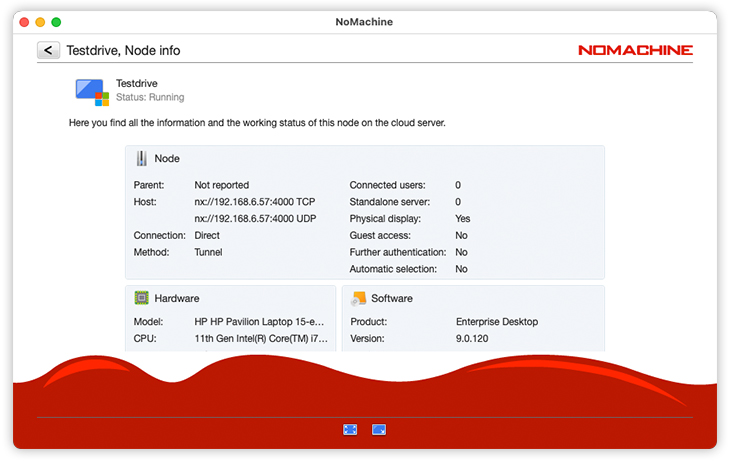Click the Tunnel method value
Screen dimensions: 730x461
[208, 252]
